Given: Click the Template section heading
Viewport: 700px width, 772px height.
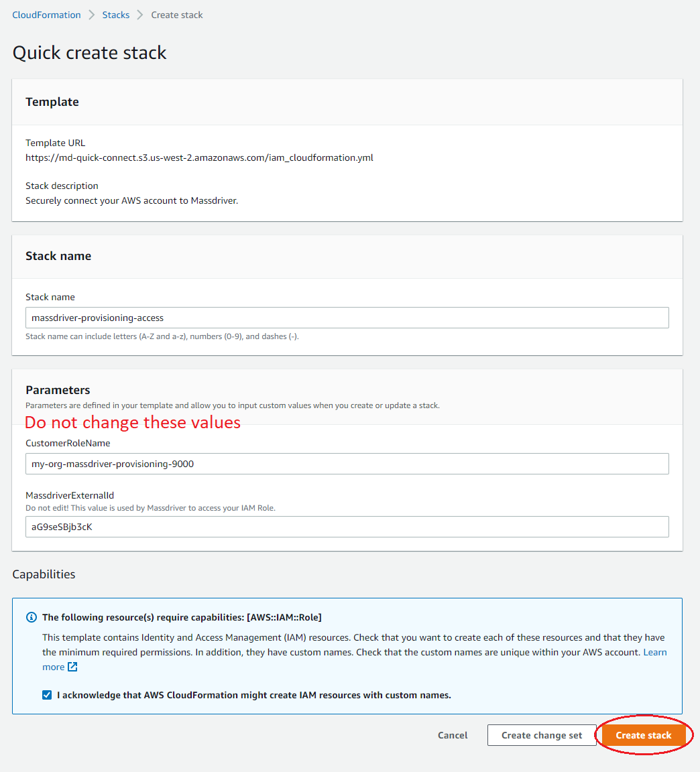Looking at the screenshot, I should [x=52, y=102].
